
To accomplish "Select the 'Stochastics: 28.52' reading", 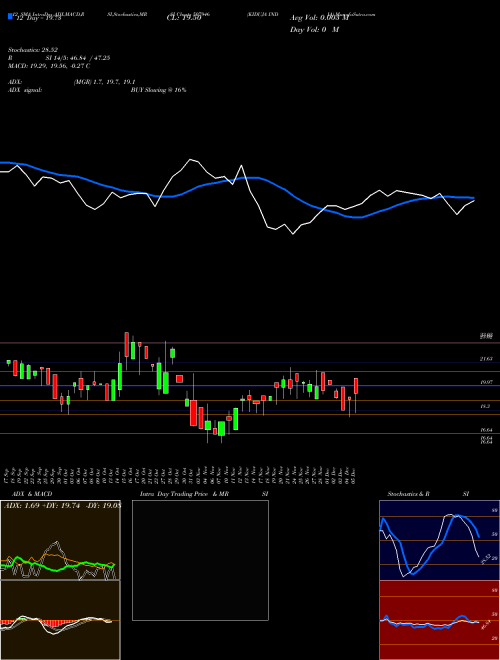I will pyautogui.click(x=32, y=50).
